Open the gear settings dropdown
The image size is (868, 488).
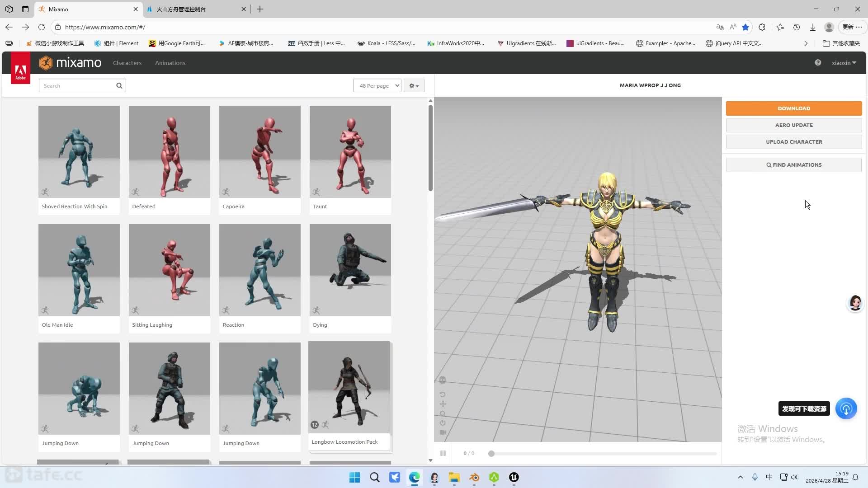[x=414, y=85]
